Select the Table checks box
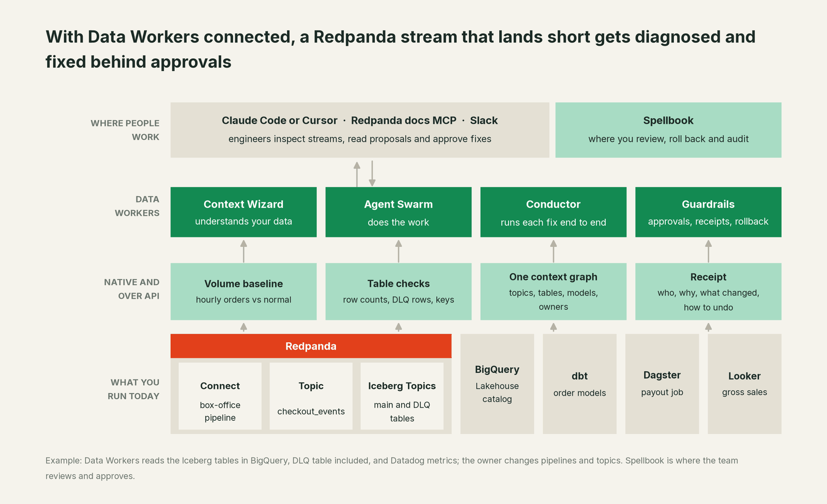Viewport: 827px width, 504px height. [x=399, y=291]
